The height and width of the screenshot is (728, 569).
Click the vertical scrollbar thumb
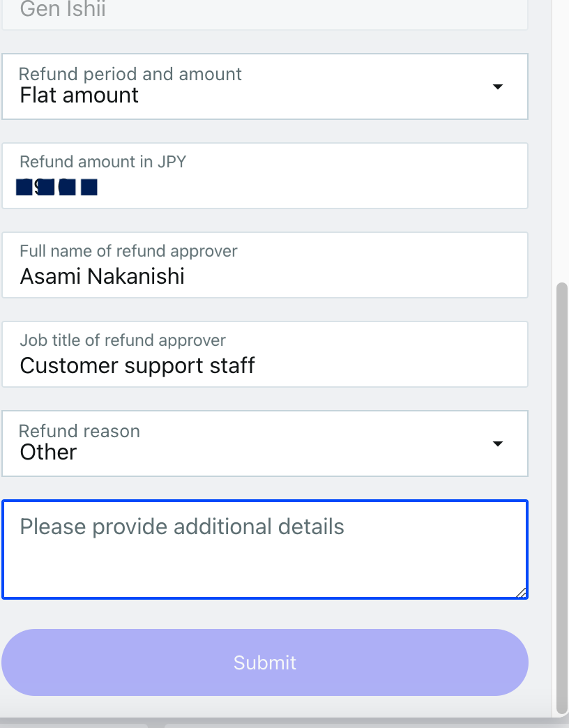coord(562,488)
